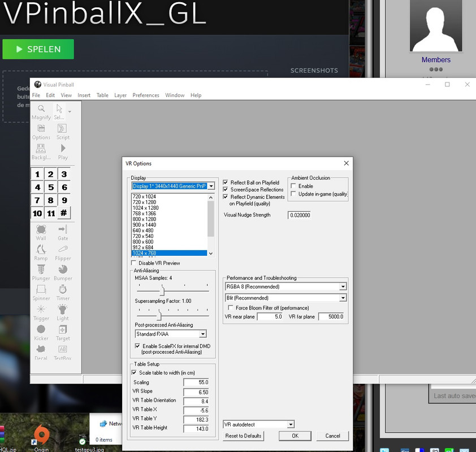This screenshot has height=452, width=476.
Task: Select the Flipper element tool
Action: coord(63,253)
